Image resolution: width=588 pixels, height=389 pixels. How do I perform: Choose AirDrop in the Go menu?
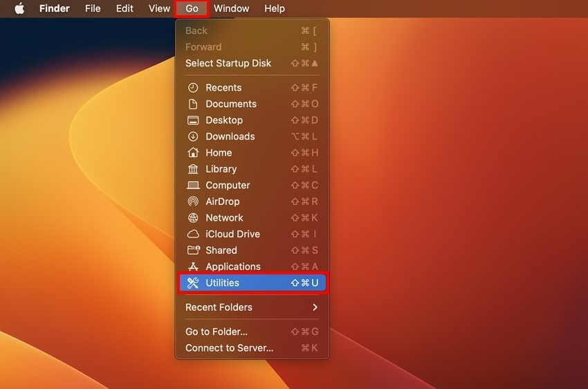point(252,201)
